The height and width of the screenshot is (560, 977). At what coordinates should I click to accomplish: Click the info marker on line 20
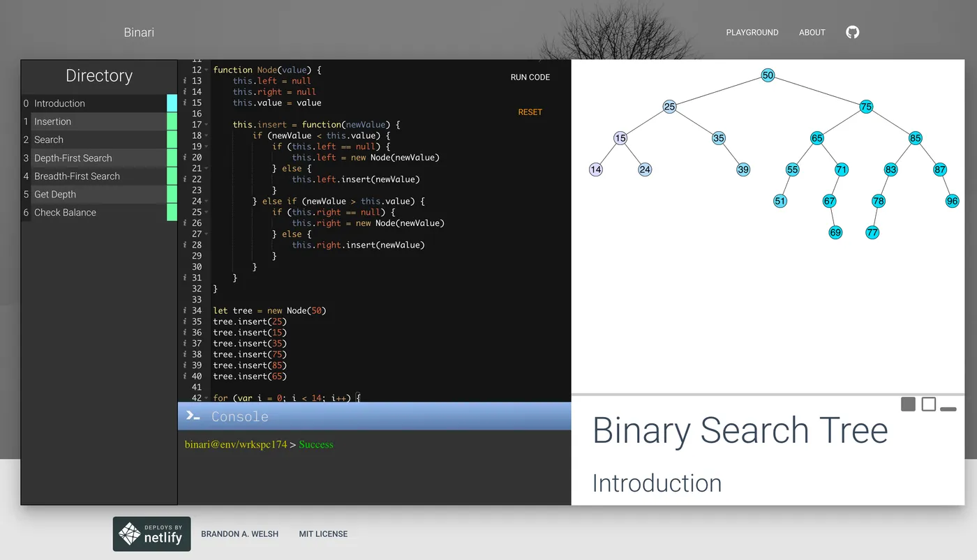pos(184,158)
